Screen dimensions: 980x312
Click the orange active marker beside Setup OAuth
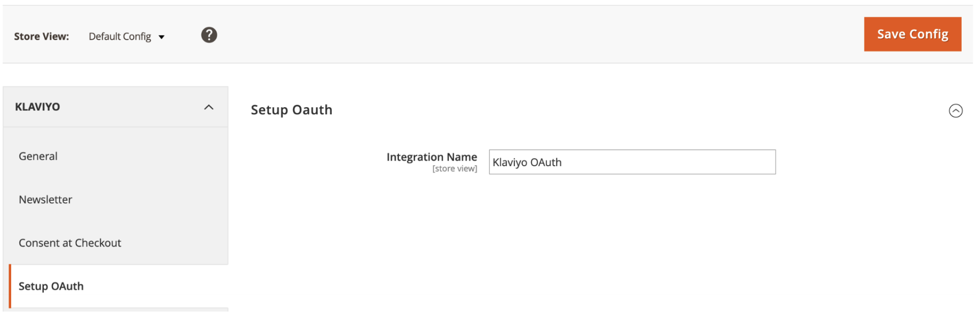10,286
